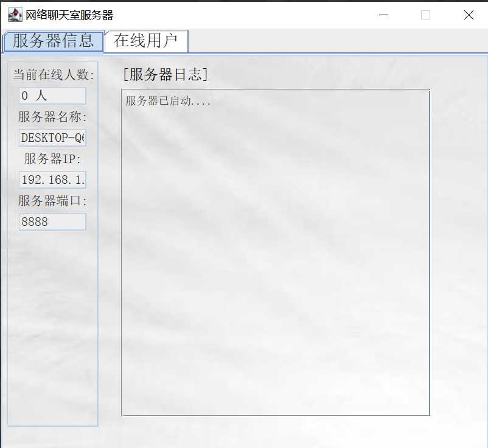Click the online count field showing 0 人
This screenshot has width=488, height=448.
(52, 96)
